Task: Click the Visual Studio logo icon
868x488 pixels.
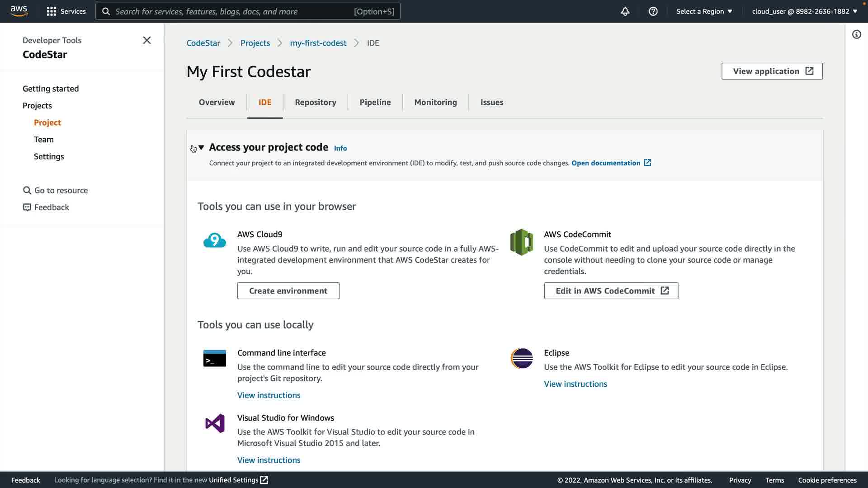Action: tap(215, 423)
